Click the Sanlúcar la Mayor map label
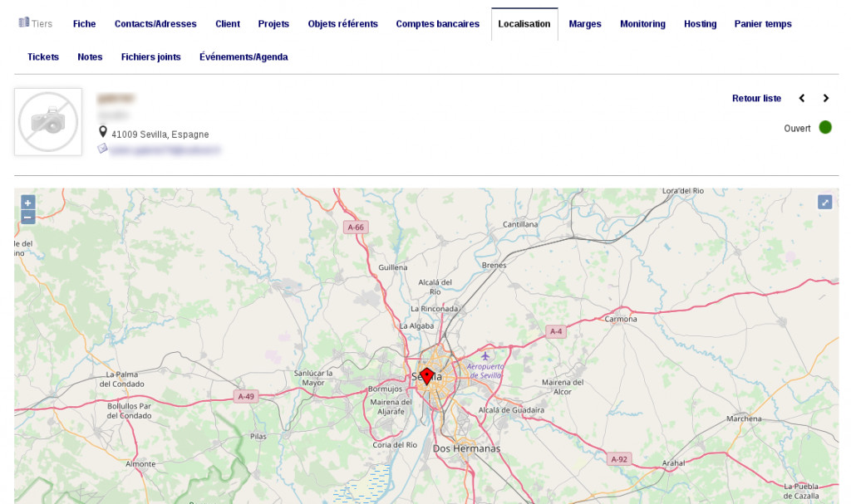The image size is (851, 504). tap(313, 378)
